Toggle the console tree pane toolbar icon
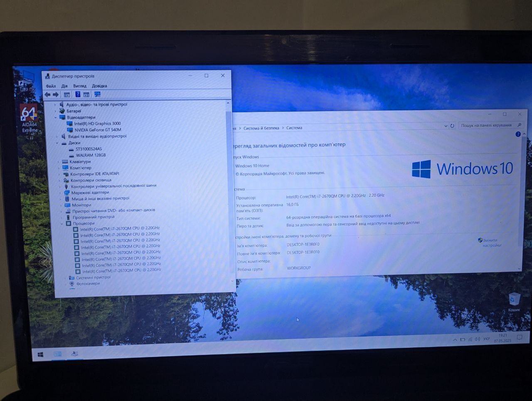The width and height of the screenshot is (532, 401). pyautogui.click(x=67, y=94)
